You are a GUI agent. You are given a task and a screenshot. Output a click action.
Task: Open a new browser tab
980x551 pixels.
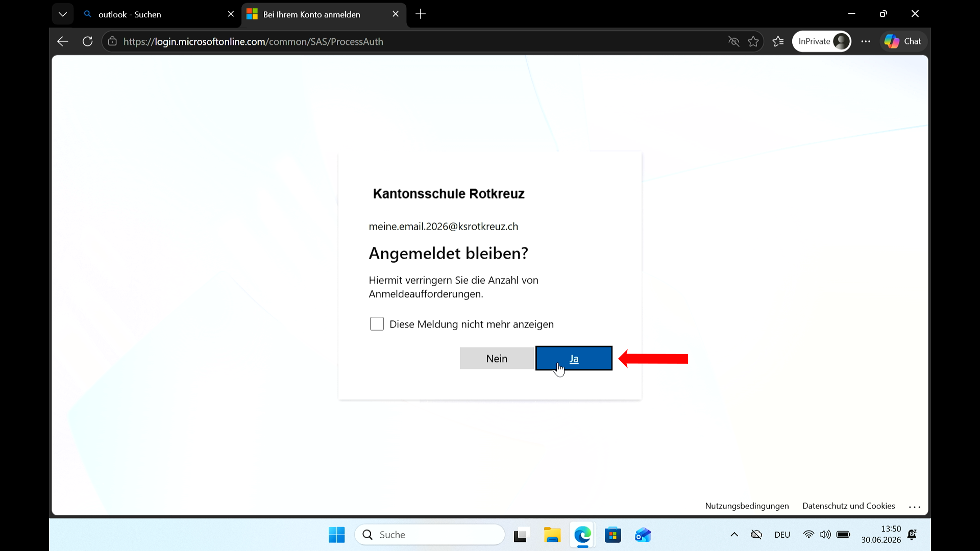(x=421, y=14)
